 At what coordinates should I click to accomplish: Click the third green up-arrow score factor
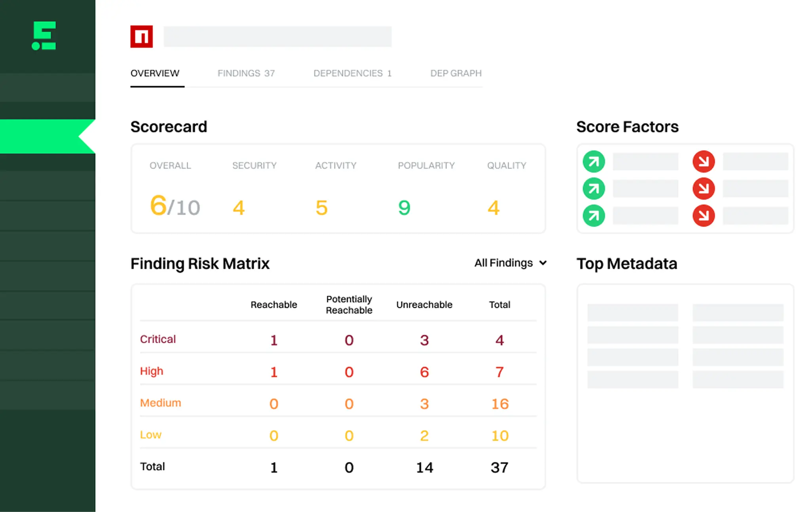(594, 215)
